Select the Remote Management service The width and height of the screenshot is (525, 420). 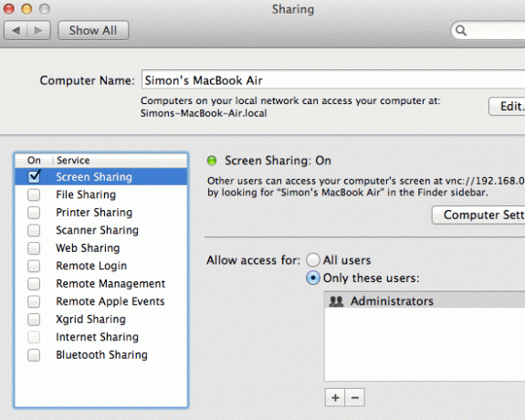tap(100, 284)
